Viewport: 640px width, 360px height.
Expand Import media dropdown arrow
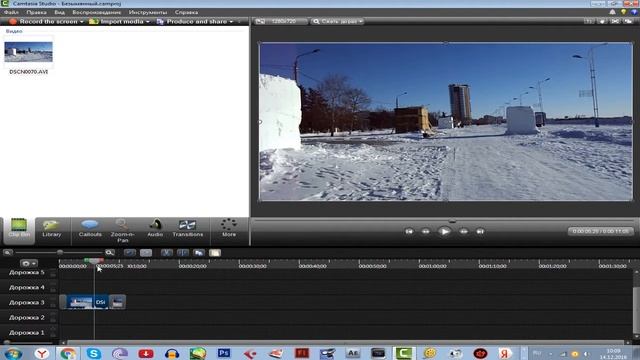(148, 22)
